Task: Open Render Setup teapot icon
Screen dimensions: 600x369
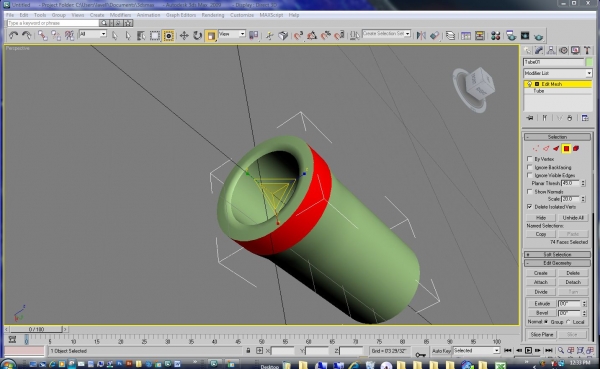Action: pos(511,36)
